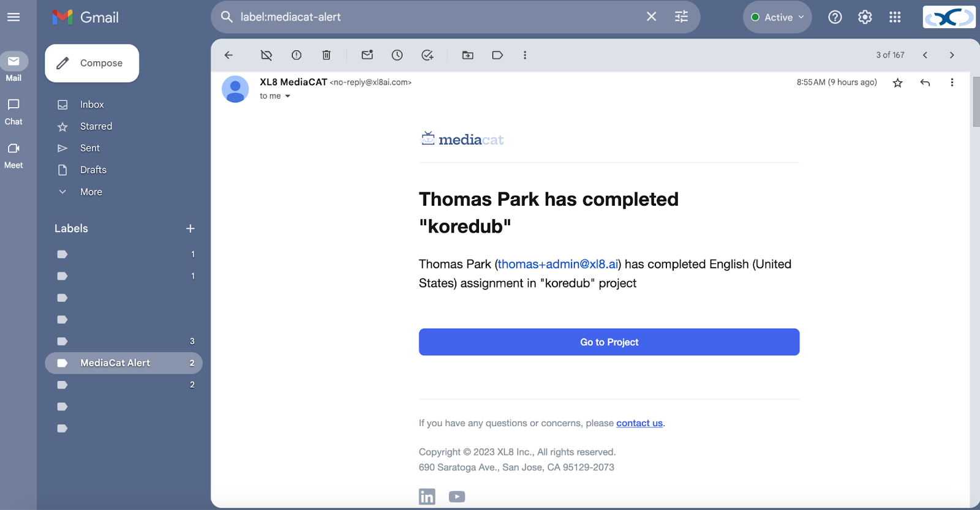The height and width of the screenshot is (510, 980).
Task: Create a new label with plus icon
Action: tap(190, 228)
